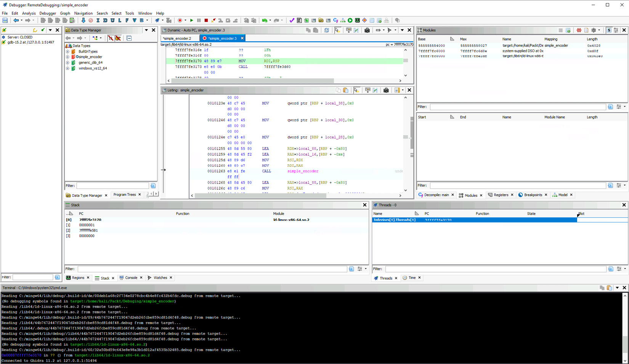
Task: Click the Interrupt (pause) target button
Action: (199, 21)
